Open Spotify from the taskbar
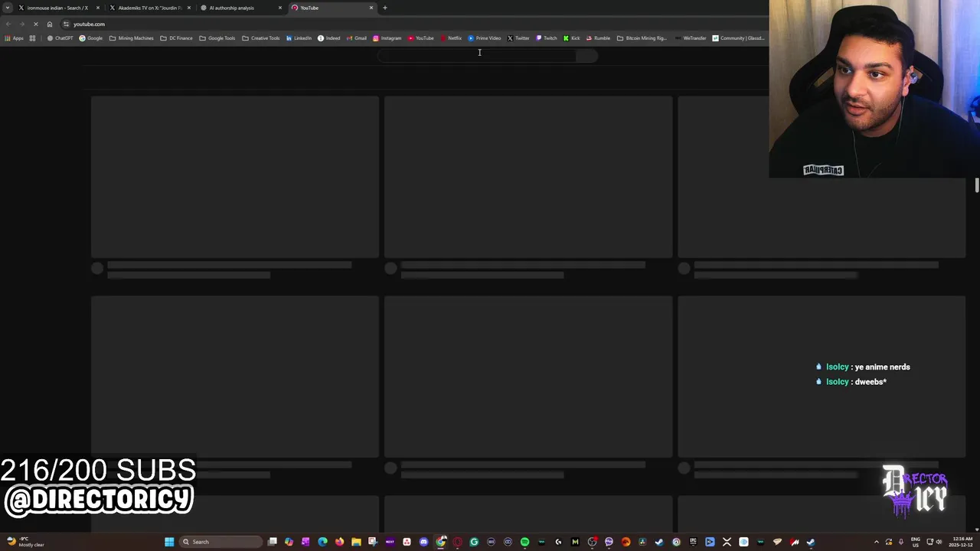Image resolution: width=980 pixels, height=551 pixels. point(524,542)
